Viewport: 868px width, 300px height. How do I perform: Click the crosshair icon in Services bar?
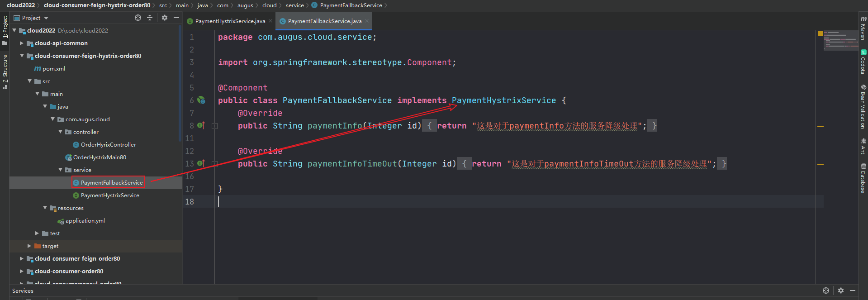pos(826,290)
